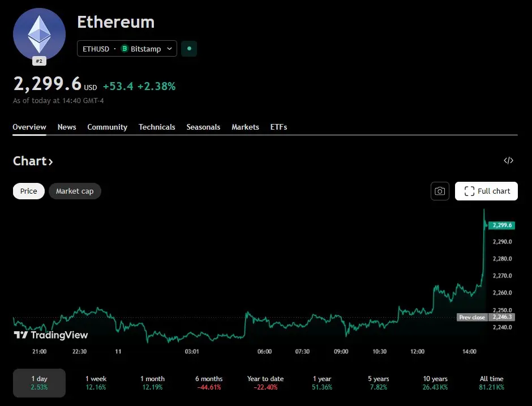
Task: Click the +2.38% change value
Action: coord(156,86)
